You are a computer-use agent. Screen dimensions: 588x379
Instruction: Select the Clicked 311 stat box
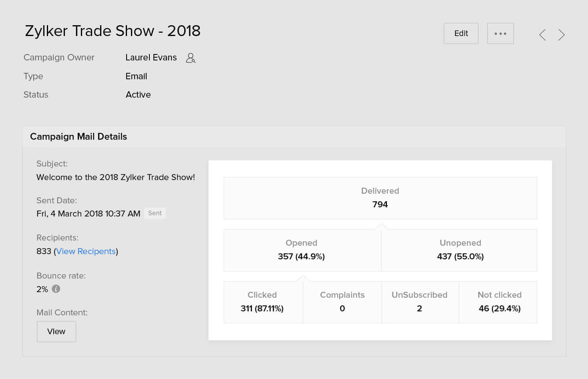coord(262,302)
